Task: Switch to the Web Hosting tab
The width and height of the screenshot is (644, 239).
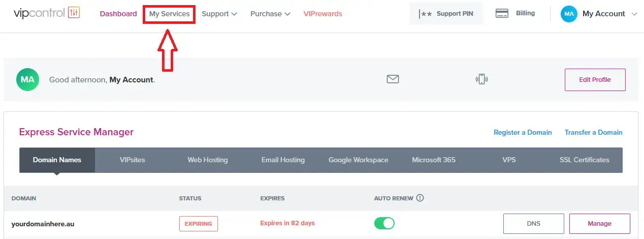Action: [207, 160]
